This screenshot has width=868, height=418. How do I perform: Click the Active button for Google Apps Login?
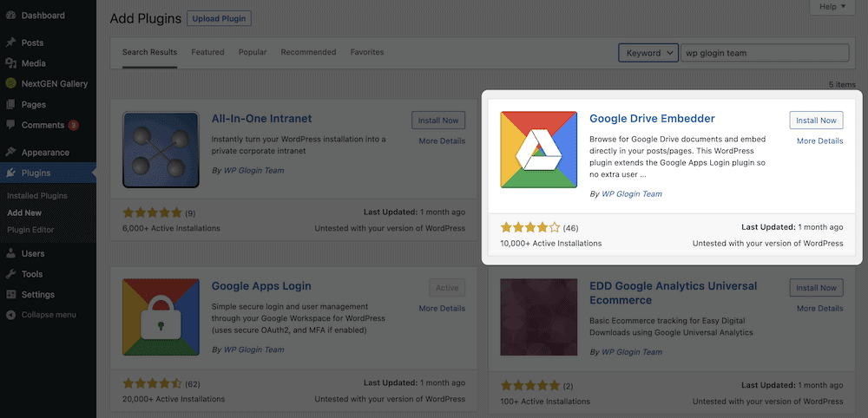(447, 288)
